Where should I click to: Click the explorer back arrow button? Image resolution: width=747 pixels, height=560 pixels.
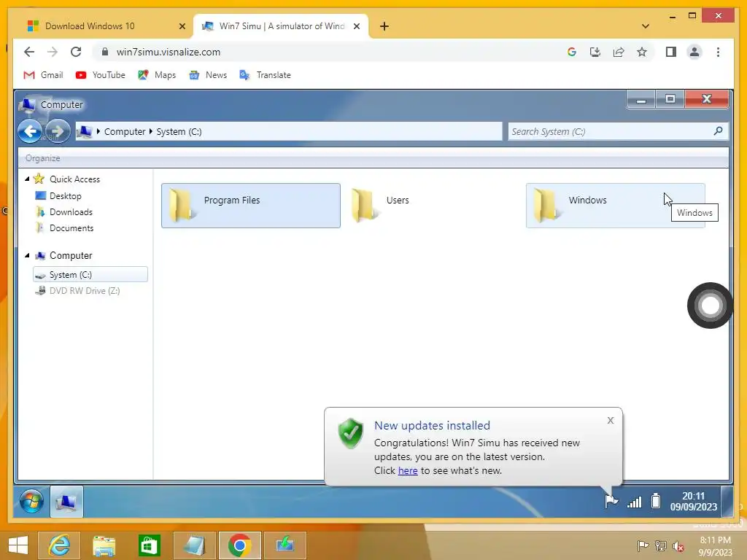29,131
